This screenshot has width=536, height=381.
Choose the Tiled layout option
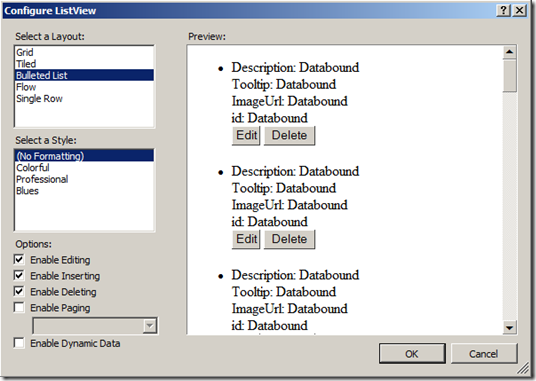(x=84, y=64)
